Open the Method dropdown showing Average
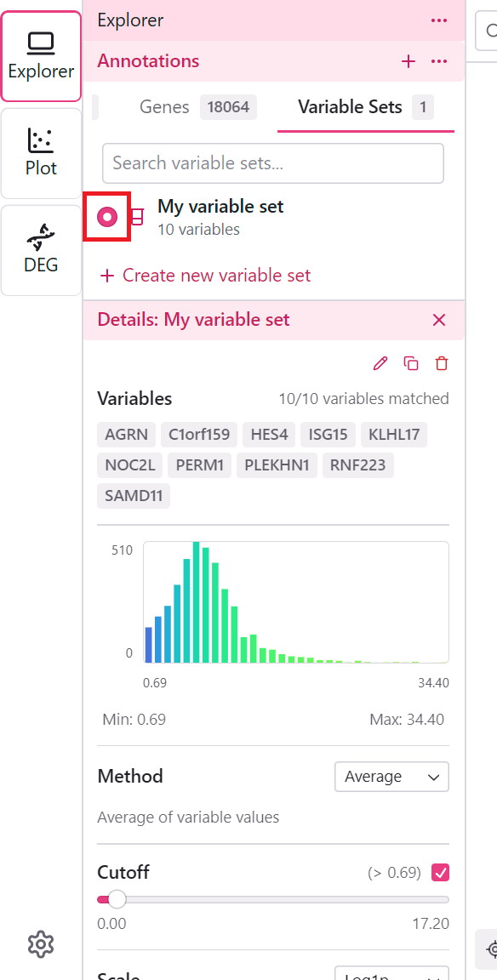497x980 pixels. 391,777
